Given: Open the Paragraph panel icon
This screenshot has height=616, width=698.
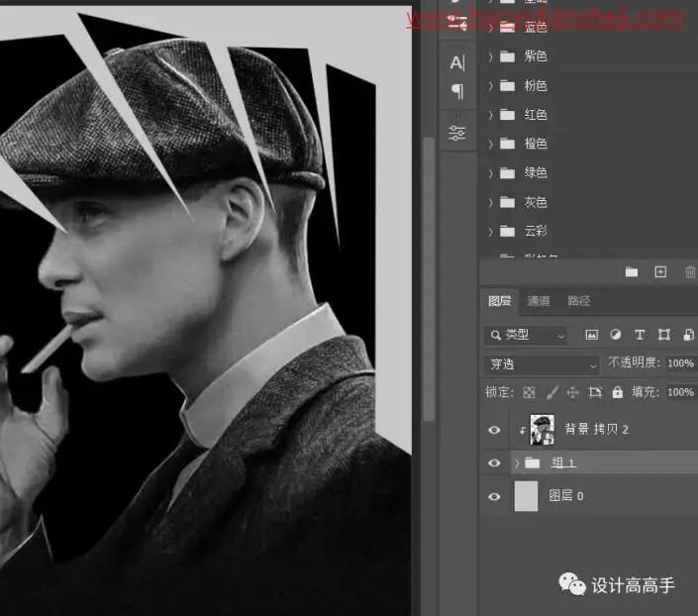Looking at the screenshot, I should (457, 91).
